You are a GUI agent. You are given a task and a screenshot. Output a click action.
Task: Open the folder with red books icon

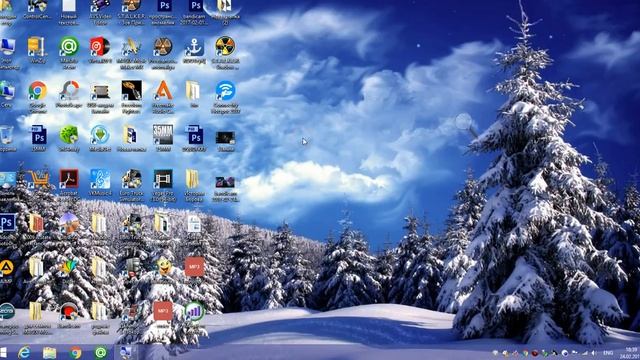(37, 223)
